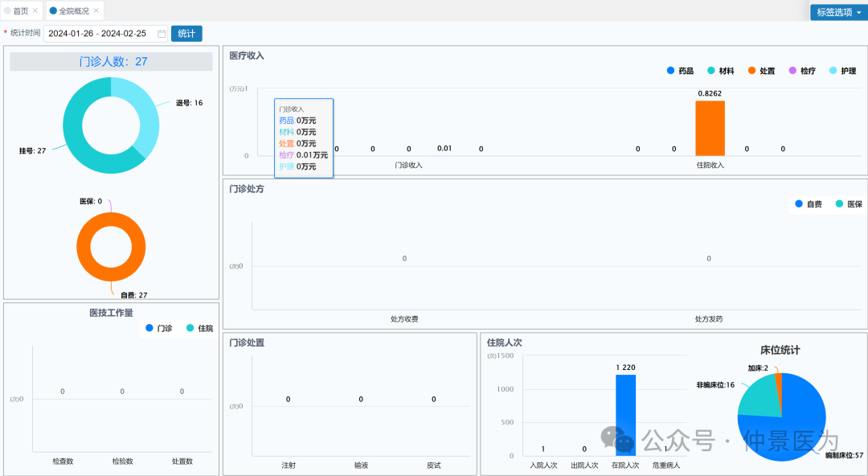868x476 pixels.
Task: Hide 检疗 series via legend
Action: tap(802, 71)
